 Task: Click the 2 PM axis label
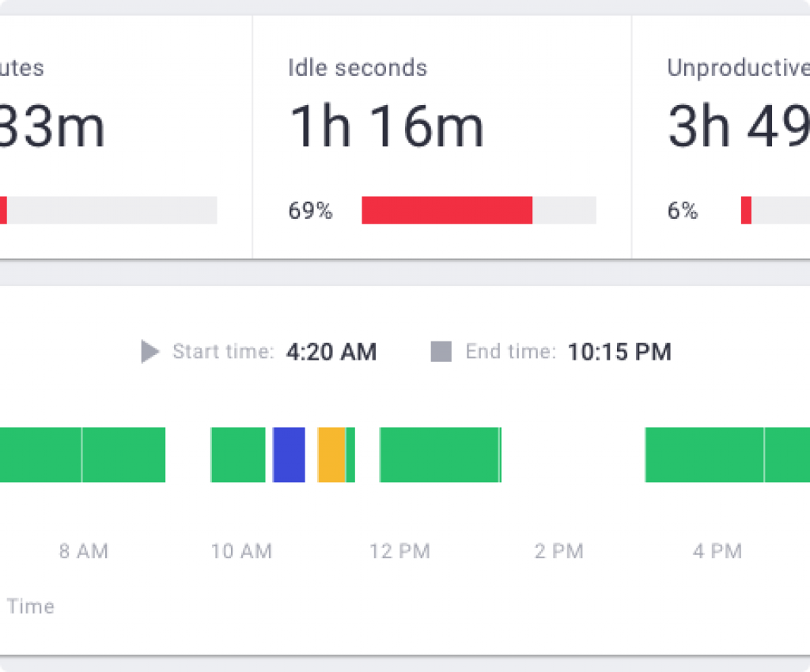pyautogui.click(x=558, y=551)
